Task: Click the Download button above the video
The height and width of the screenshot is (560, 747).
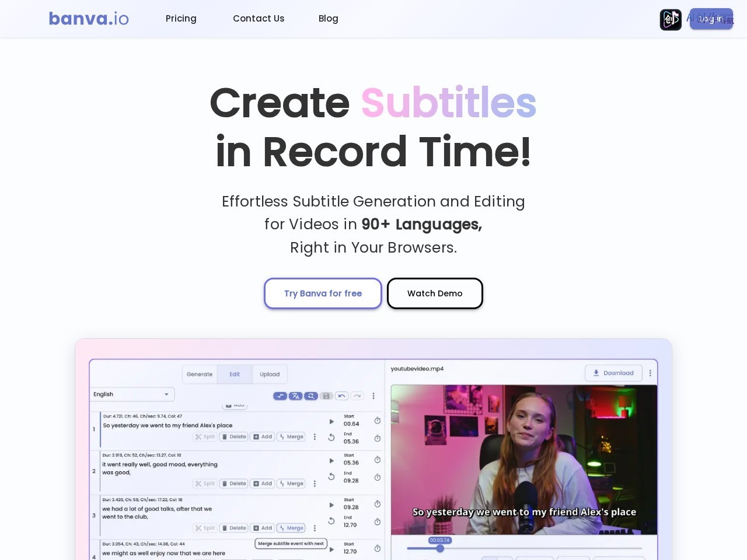Action: [613, 373]
